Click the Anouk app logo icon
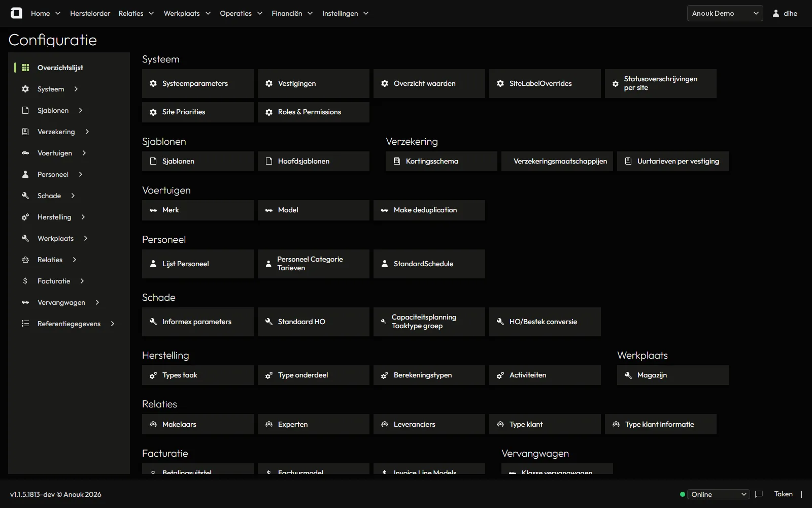Viewport: 812px width, 508px height. (17, 13)
